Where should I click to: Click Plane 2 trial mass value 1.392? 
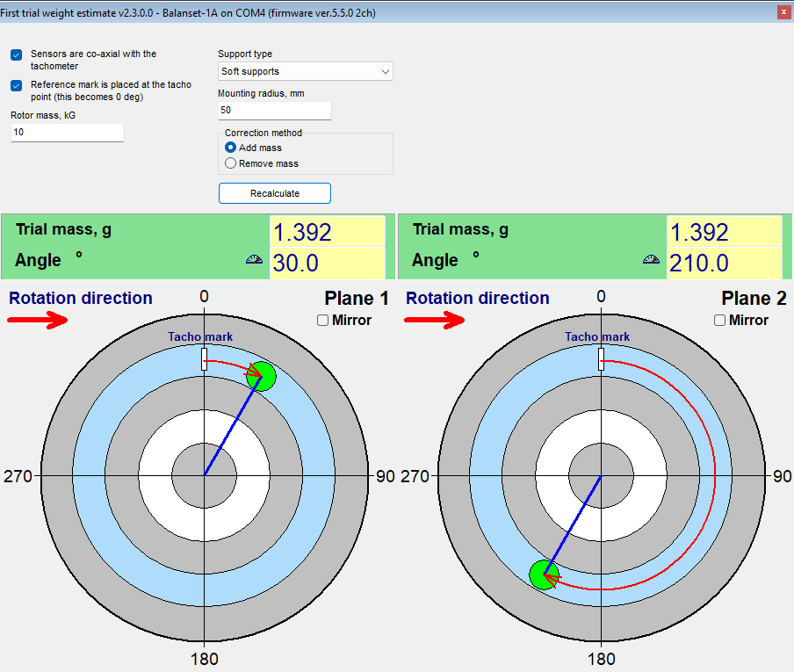(x=725, y=232)
